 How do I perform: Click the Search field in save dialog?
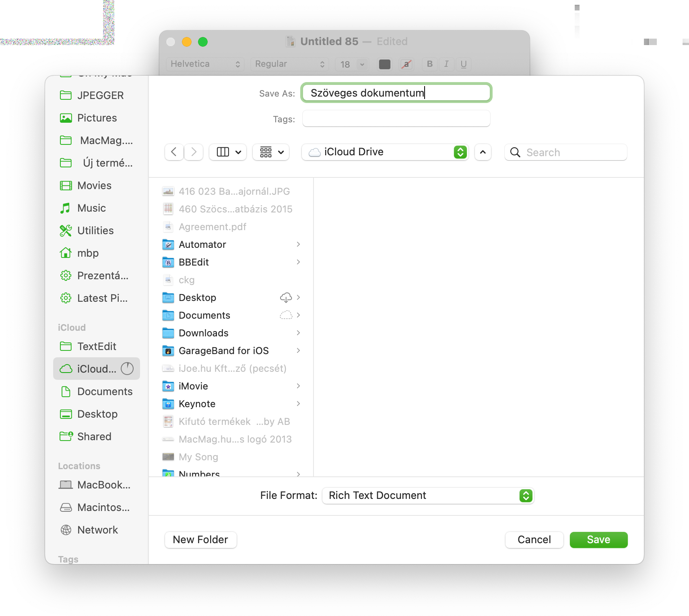pos(565,152)
